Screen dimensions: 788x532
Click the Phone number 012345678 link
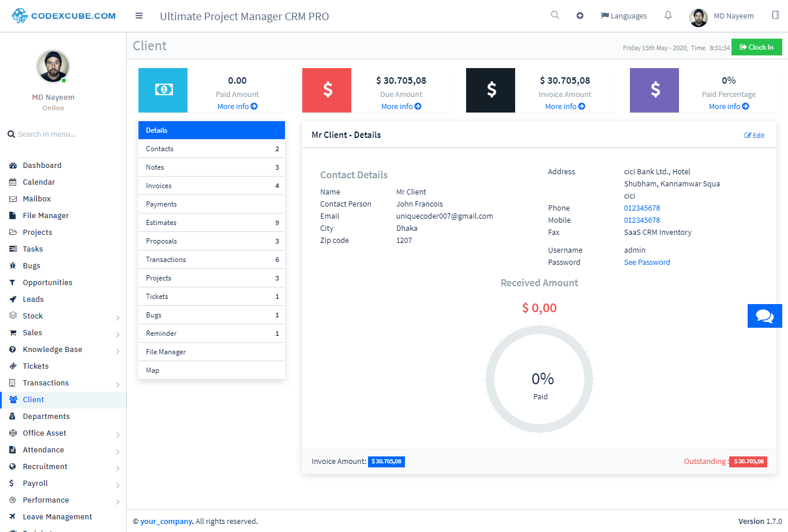tap(642, 208)
